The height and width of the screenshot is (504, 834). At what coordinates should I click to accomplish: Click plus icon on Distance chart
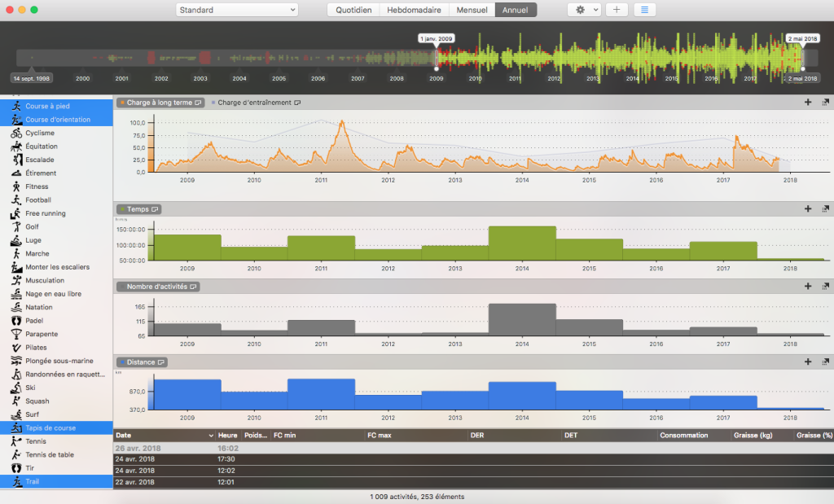click(x=808, y=362)
